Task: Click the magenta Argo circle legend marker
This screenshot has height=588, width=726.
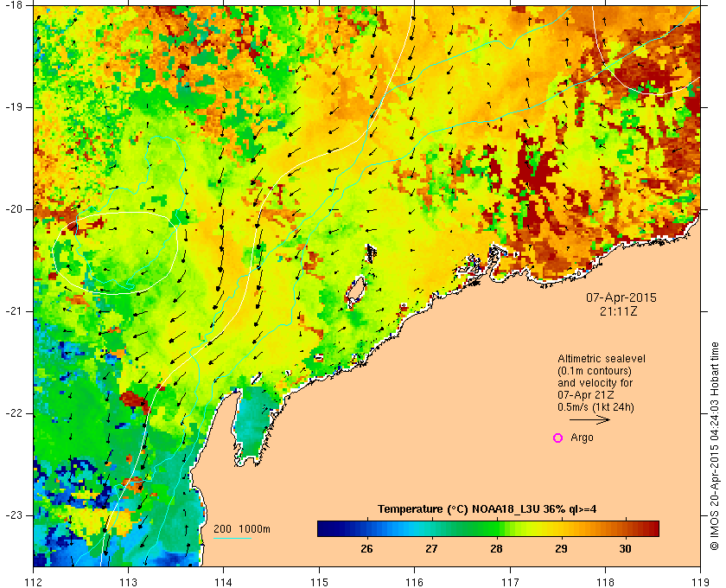Action: coord(558,438)
